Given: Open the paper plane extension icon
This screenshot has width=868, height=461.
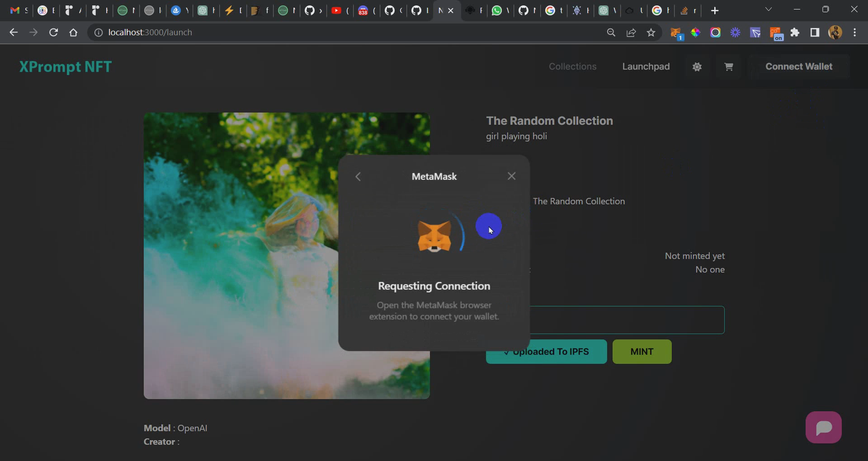Looking at the screenshot, I should click(x=755, y=33).
